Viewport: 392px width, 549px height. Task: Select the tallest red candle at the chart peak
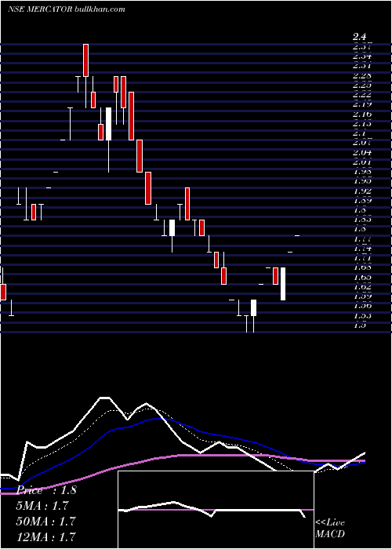pyautogui.click(x=85, y=60)
